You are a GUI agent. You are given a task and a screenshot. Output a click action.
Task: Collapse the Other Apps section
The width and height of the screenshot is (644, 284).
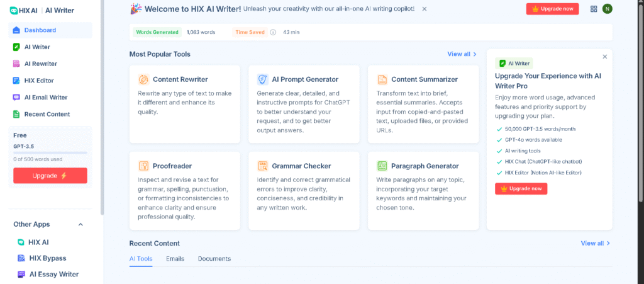coord(80,224)
